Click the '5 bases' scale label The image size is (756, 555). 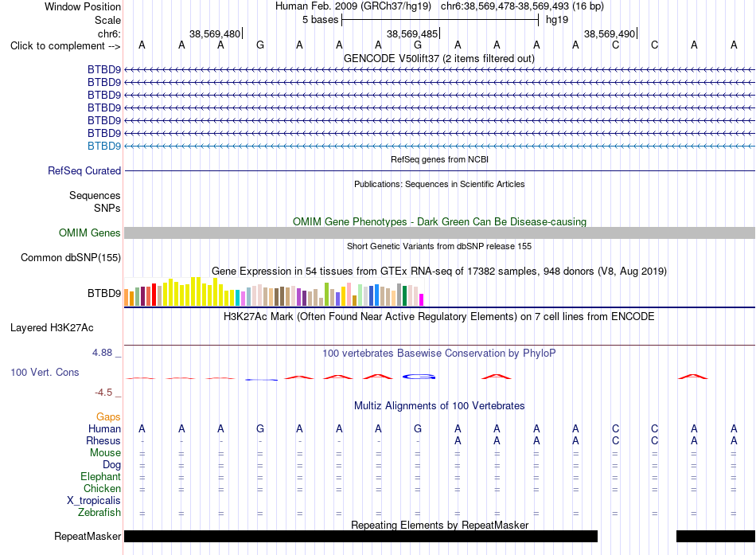tap(320, 20)
